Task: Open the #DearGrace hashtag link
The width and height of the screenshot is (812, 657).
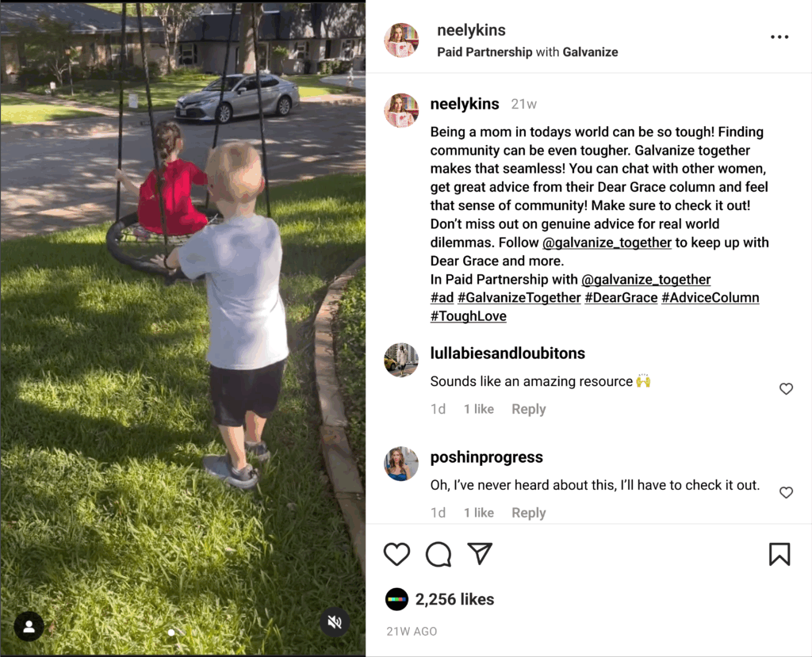Action: click(x=621, y=298)
